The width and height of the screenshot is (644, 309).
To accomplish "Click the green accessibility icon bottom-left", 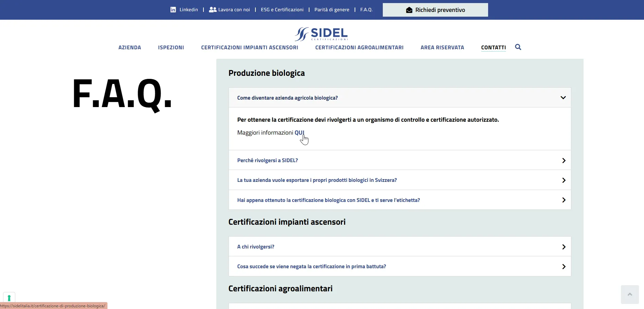I will tap(9, 298).
